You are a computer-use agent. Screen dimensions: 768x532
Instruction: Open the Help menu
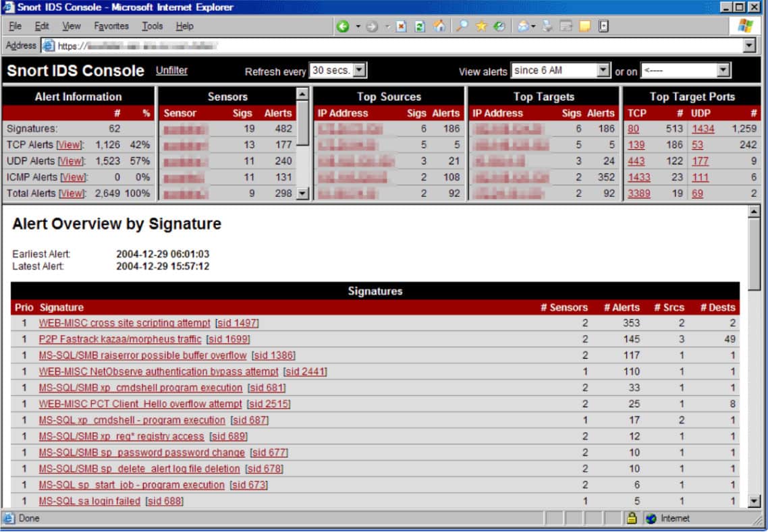(x=185, y=26)
